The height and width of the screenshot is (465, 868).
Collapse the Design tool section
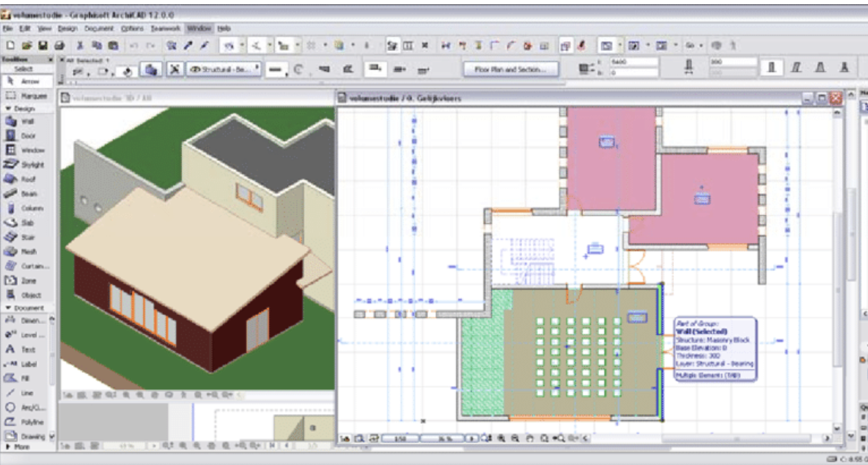(8, 108)
